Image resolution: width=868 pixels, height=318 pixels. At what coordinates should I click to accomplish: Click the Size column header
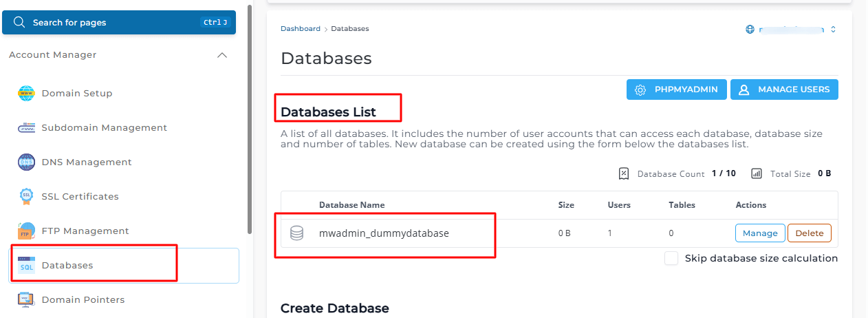(x=566, y=205)
